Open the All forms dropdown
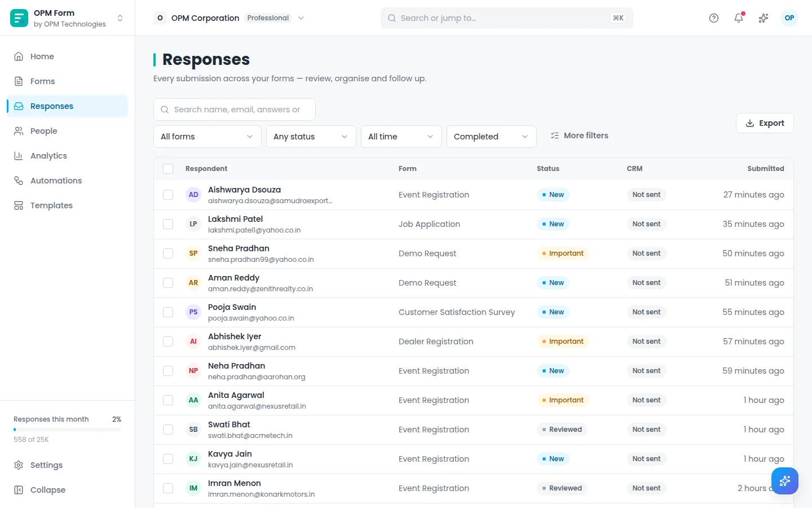812x508 pixels. pos(208,137)
